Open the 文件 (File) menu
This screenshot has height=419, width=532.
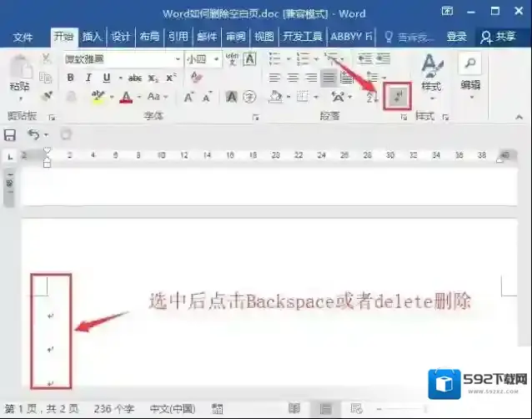[23, 37]
